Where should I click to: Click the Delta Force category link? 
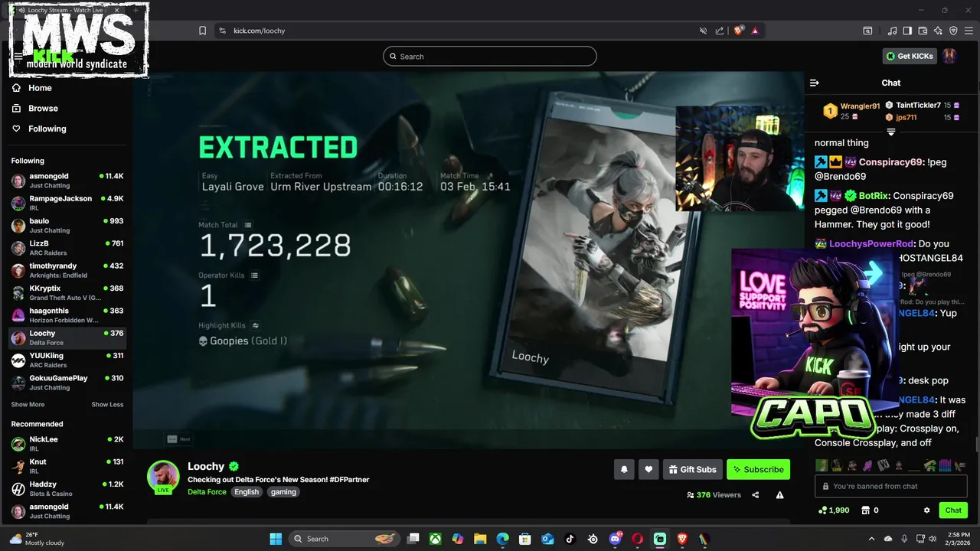[207, 492]
